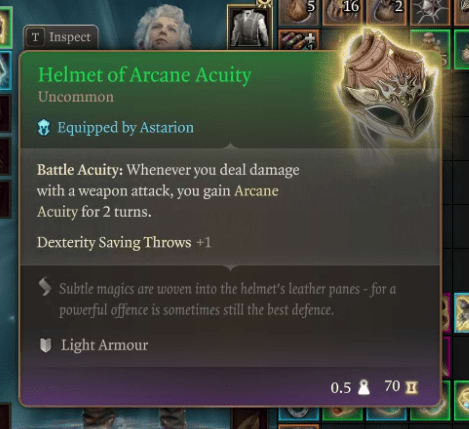Select the white shirt armour slot
Screen dimensions: 469x429
coord(250,27)
